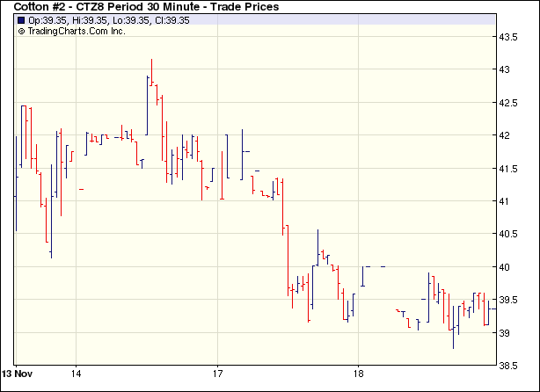This screenshot has width=540, height=392.
Task: Click the Cotton #2 CTZ8 chart title
Action: coord(146,7)
